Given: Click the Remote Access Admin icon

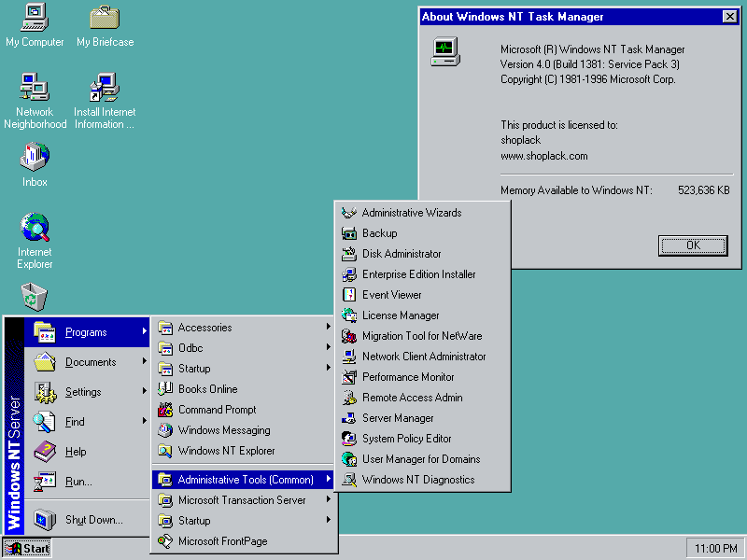Looking at the screenshot, I should click(x=349, y=398).
